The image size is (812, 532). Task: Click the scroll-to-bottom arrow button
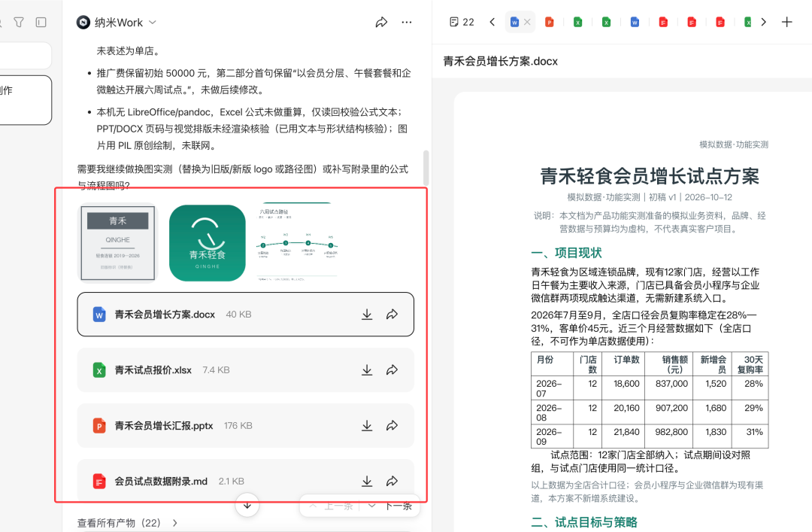pos(247,504)
